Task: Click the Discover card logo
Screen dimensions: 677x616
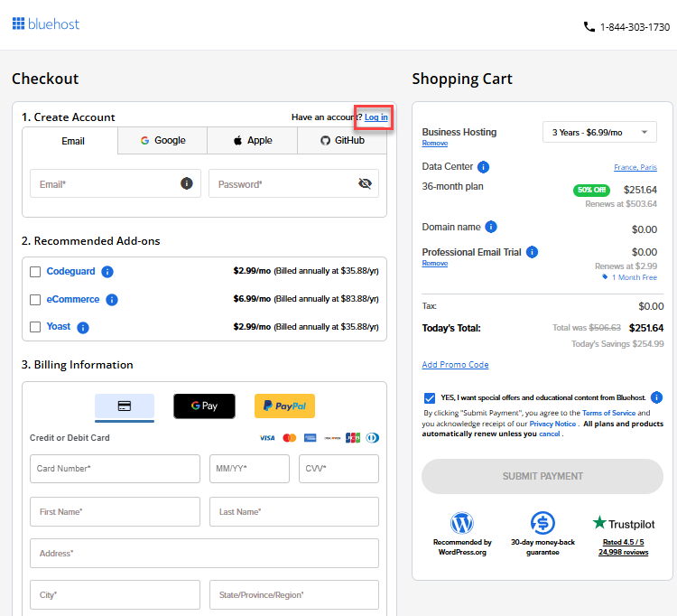Action: 332,438
